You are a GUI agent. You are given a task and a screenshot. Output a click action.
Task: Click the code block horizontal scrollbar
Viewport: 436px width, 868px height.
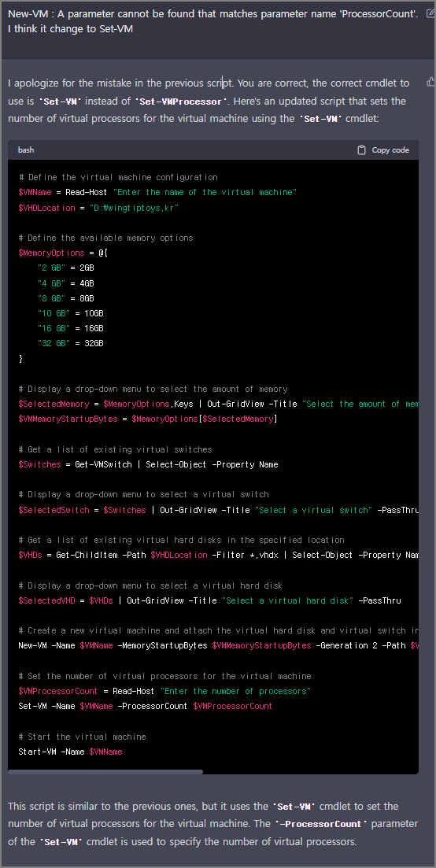pyautogui.click(x=105, y=772)
